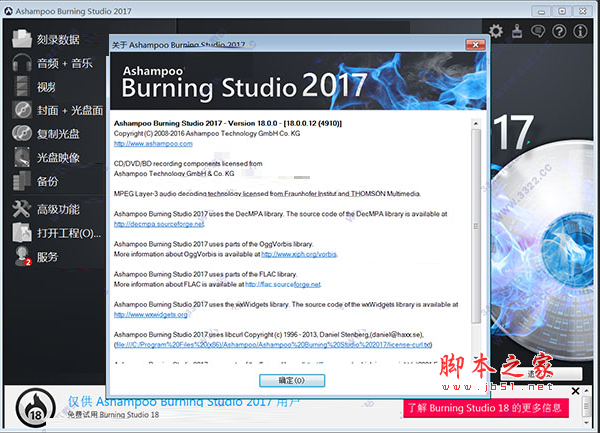Open the Advanced Functions tools icon

[21, 209]
